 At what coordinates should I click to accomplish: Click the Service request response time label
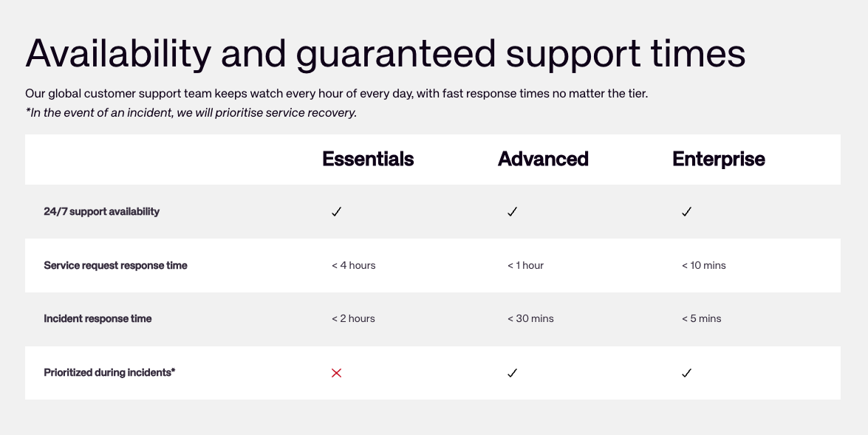click(x=115, y=265)
